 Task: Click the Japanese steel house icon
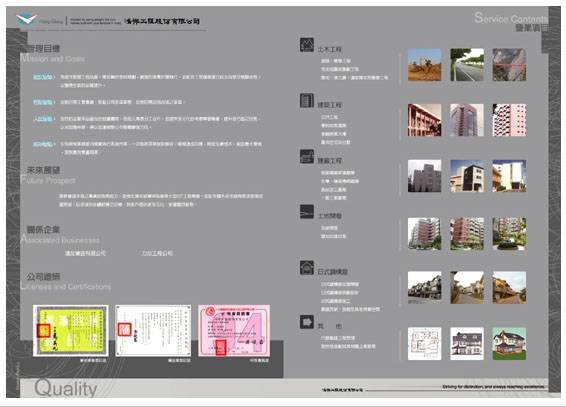[306, 268]
